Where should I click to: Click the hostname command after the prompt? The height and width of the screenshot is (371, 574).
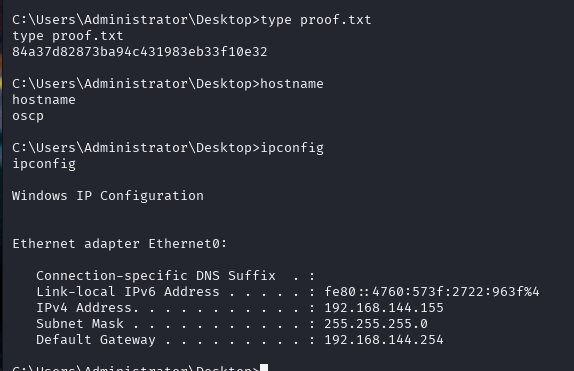pyautogui.click(x=292, y=84)
